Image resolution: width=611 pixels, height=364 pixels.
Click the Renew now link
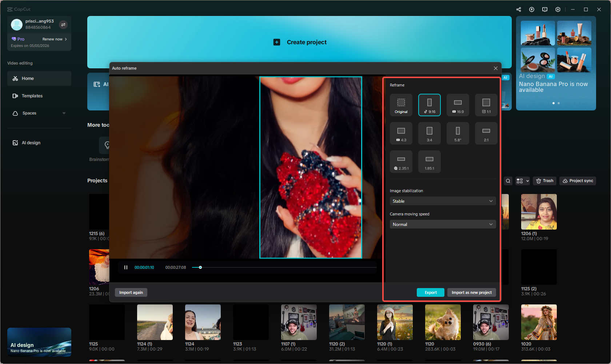(55, 39)
